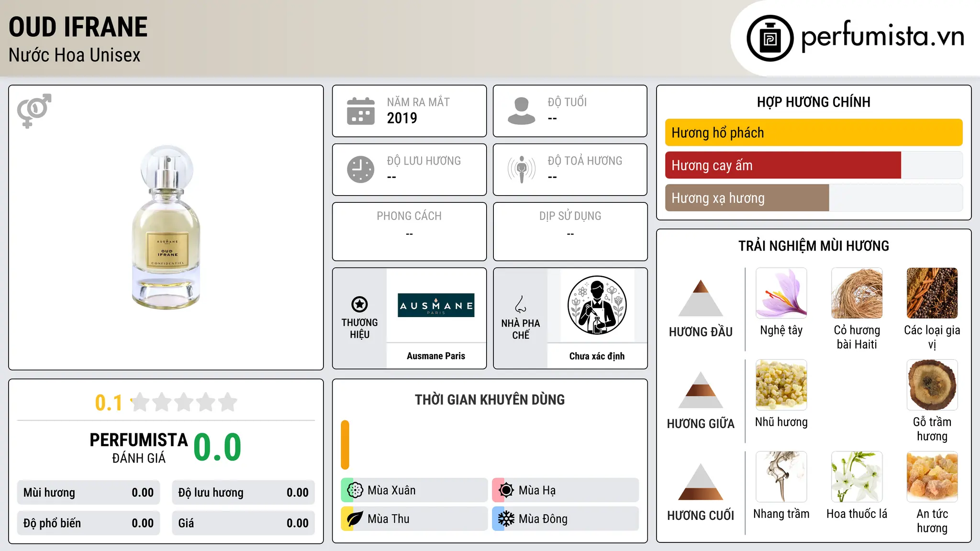Click the Hương hổ phách accord bar
This screenshot has height=551, width=980.
pos(814,132)
